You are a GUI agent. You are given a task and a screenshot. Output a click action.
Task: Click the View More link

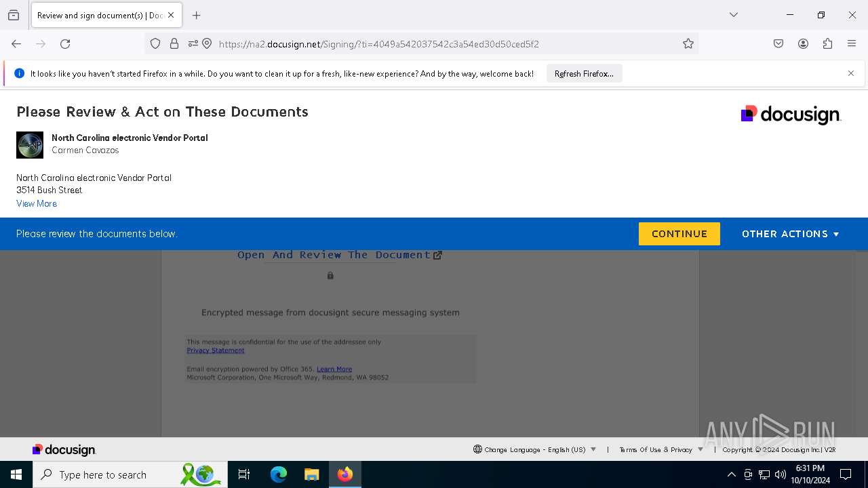tap(37, 203)
